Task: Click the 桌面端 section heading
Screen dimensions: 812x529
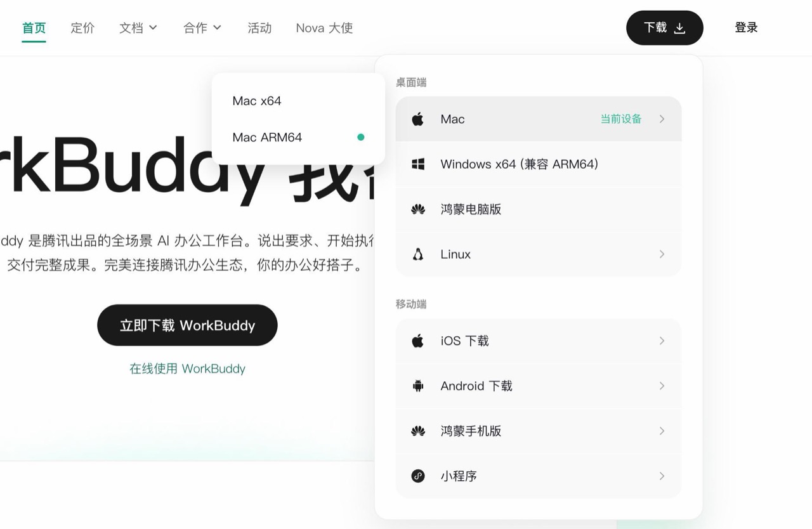Action: [x=411, y=82]
